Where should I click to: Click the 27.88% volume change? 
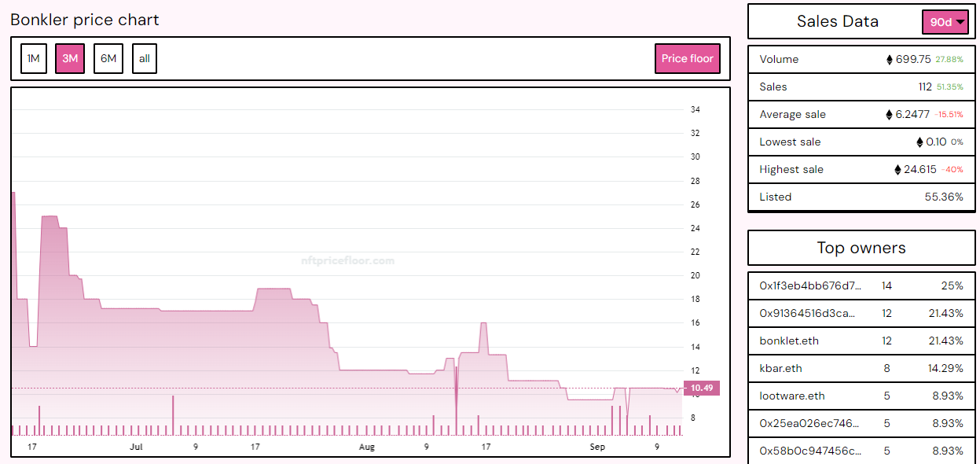(x=949, y=60)
